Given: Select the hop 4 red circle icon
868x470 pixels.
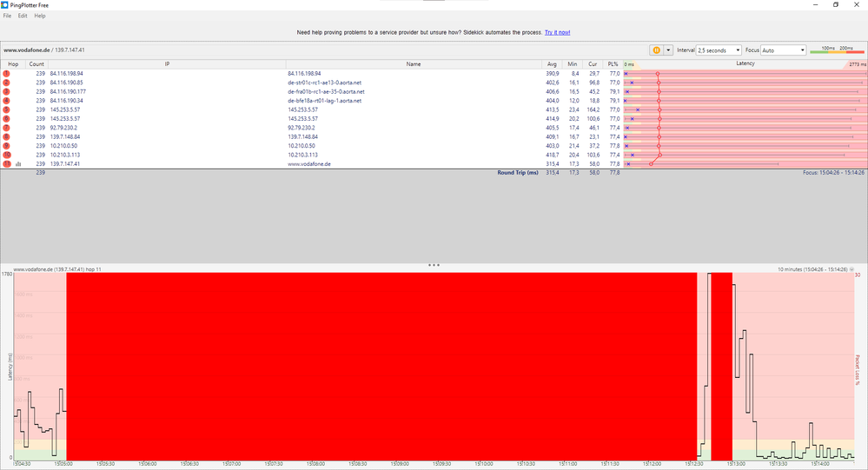Looking at the screenshot, I should pos(7,101).
